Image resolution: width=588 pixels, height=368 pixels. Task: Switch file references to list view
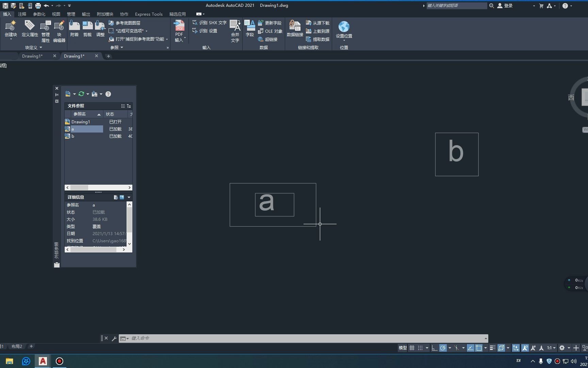(x=123, y=106)
